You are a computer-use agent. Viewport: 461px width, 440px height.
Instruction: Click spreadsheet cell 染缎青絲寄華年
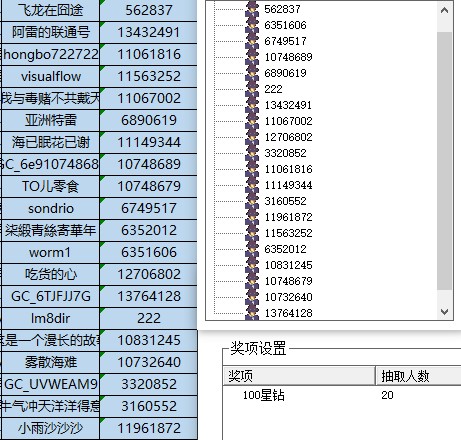pos(50,230)
